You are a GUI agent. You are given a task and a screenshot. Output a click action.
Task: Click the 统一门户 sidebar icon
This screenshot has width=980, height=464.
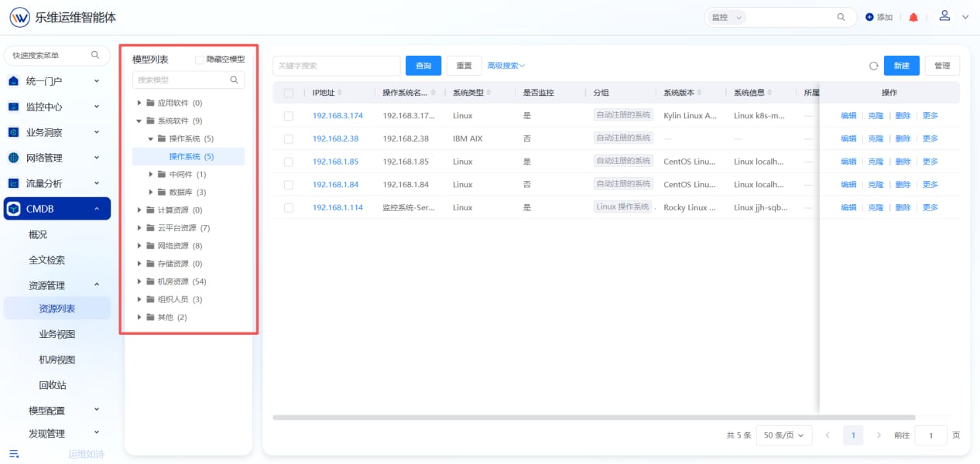[x=13, y=80]
